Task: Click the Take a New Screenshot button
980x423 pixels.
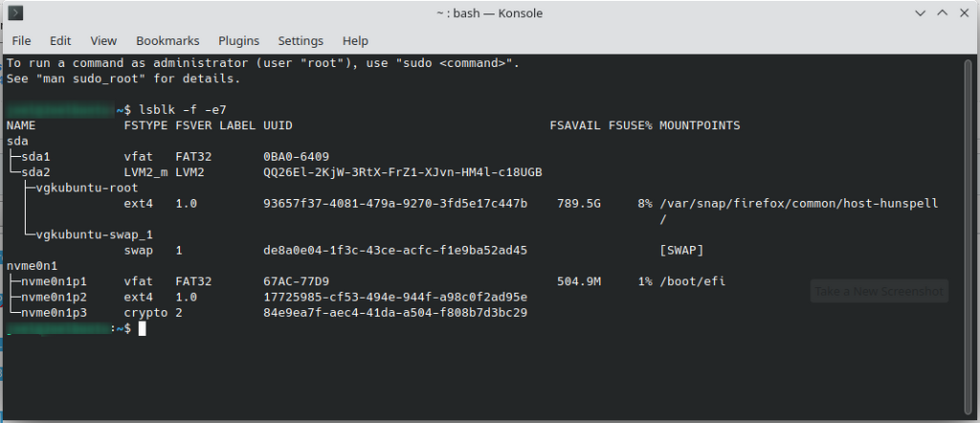Action: tap(880, 291)
